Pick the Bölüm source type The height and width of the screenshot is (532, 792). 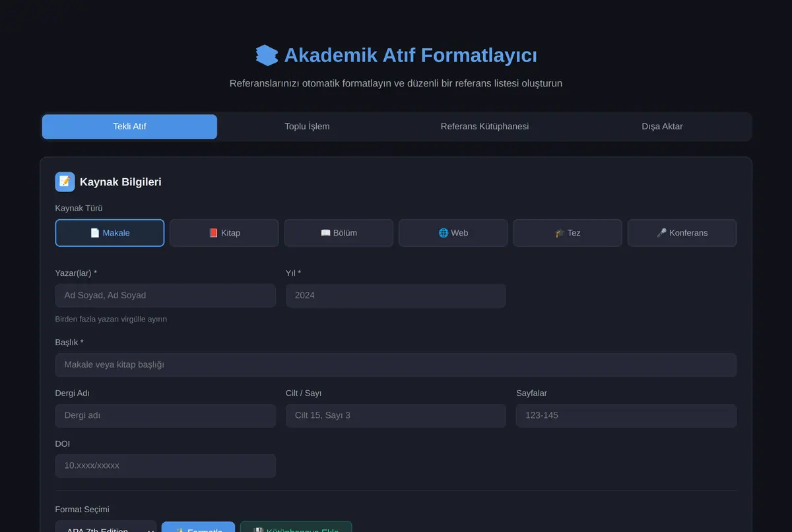pos(339,233)
